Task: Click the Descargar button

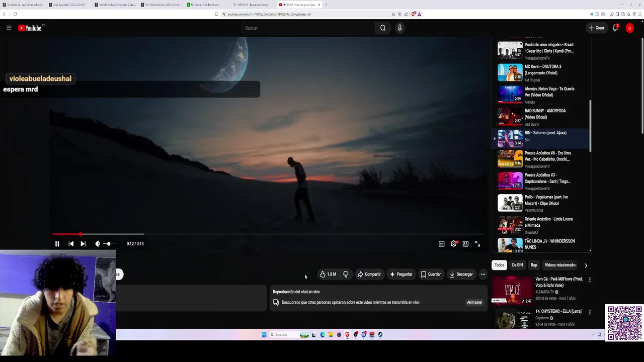Action: click(x=461, y=275)
